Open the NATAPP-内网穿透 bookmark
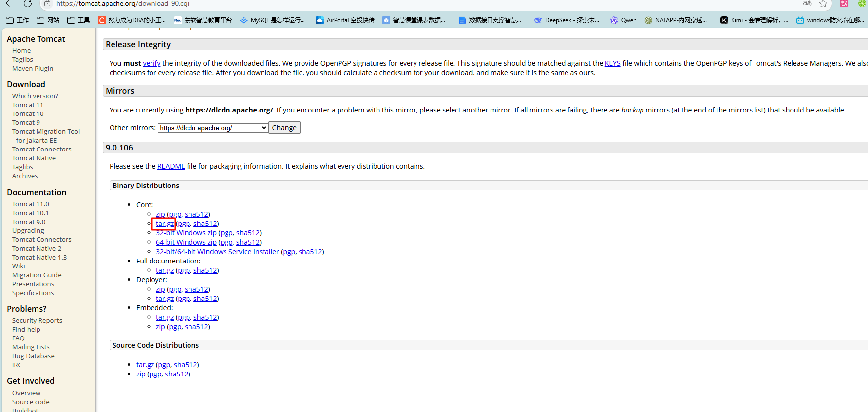The width and height of the screenshot is (868, 412). 676,20
